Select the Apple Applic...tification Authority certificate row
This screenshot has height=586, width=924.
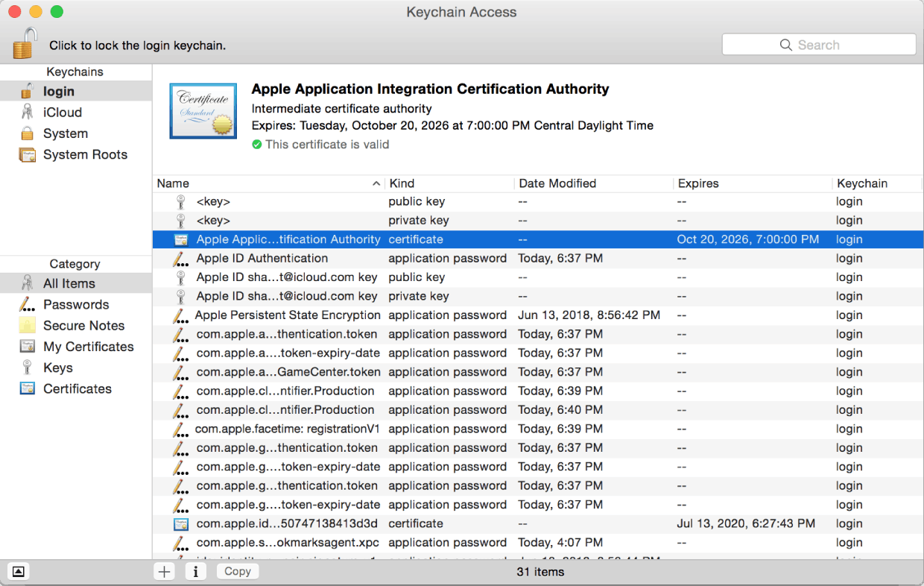(x=538, y=239)
